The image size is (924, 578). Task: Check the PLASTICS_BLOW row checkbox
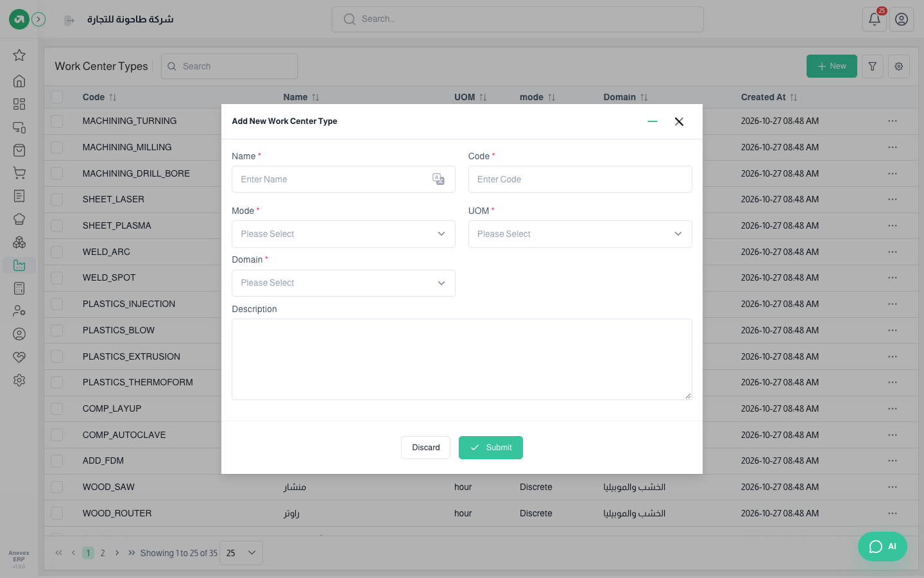tap(57, 330)
